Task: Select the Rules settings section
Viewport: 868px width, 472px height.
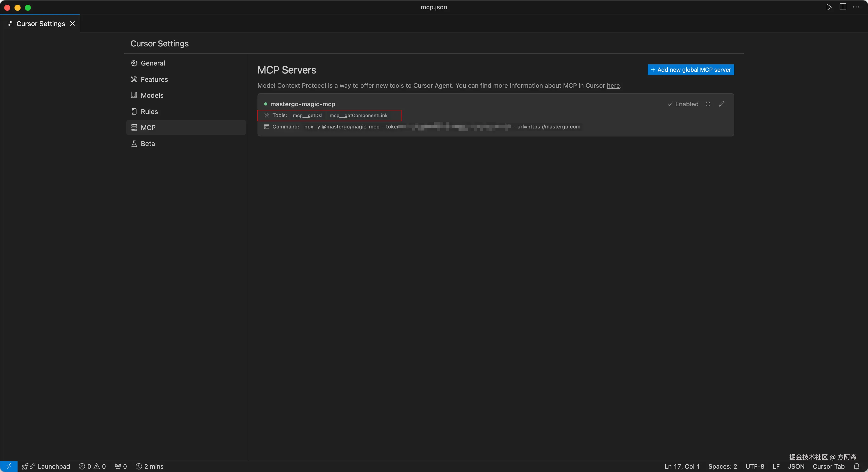Action: pos(149,111)
